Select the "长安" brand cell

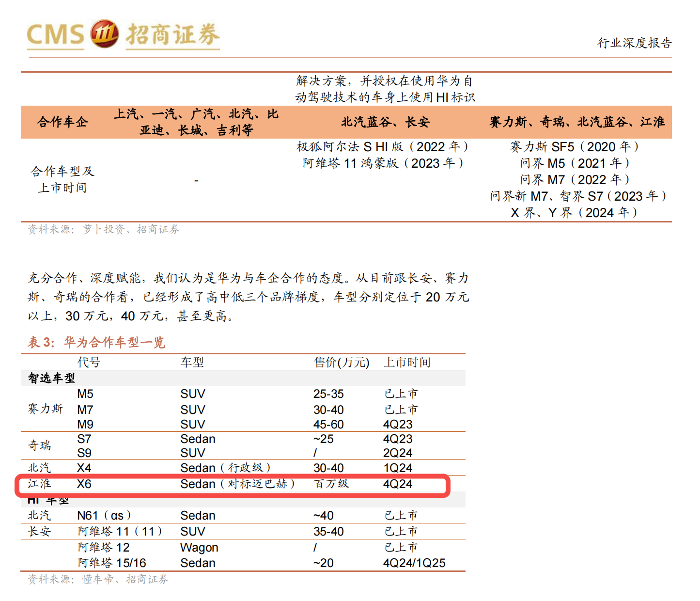[39, 531]
